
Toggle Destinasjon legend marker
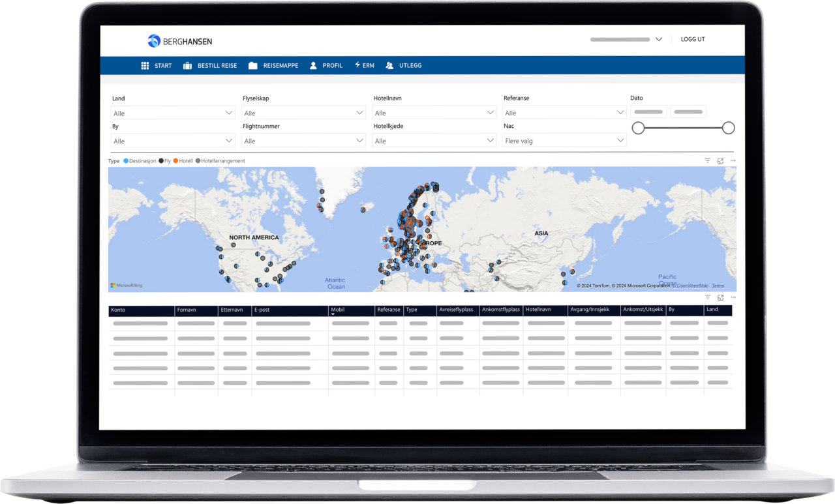[126, 160]
